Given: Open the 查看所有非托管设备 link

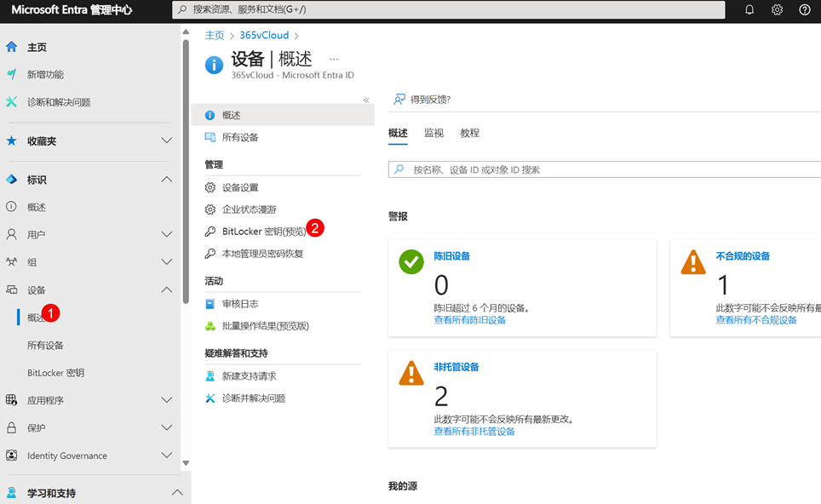Looking at the screenshot, I should 474,432.
